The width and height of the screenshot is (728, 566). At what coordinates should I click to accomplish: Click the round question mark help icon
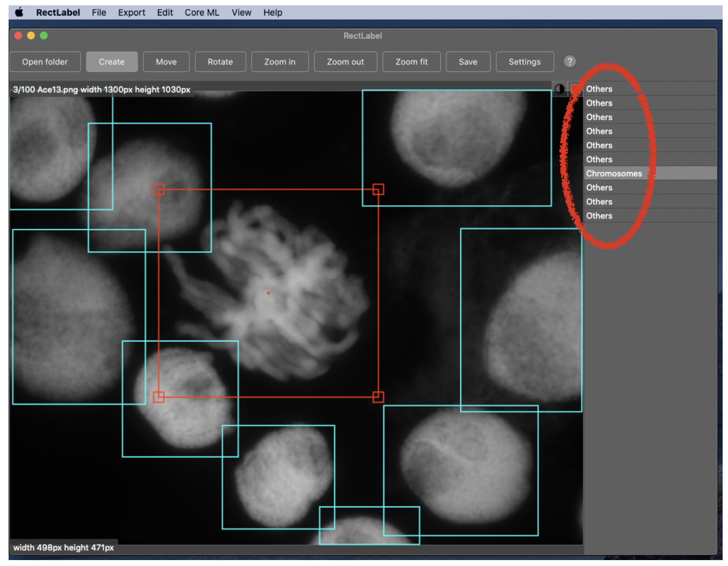(x=570, y=62)
